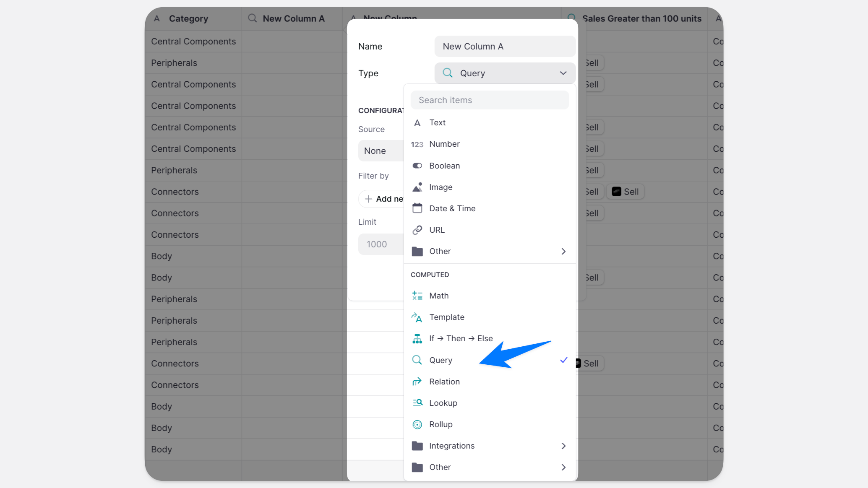Choose the Boolean toggle type

pos(444,166)
